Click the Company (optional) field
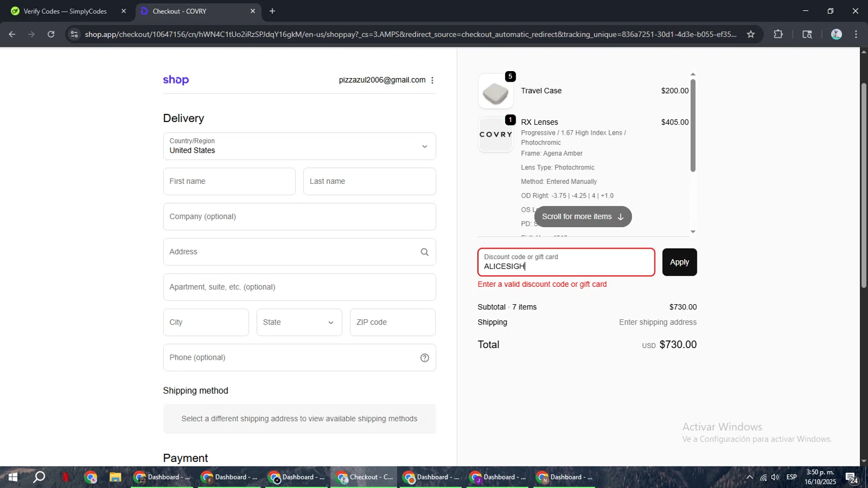Screen dimensions: 868x488 (300, 217)
